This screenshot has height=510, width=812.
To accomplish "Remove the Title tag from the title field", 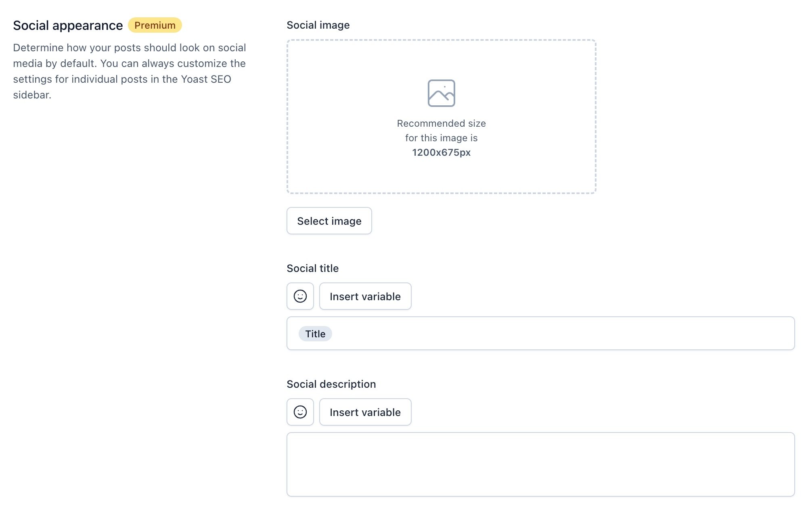I will coord(315,334).
